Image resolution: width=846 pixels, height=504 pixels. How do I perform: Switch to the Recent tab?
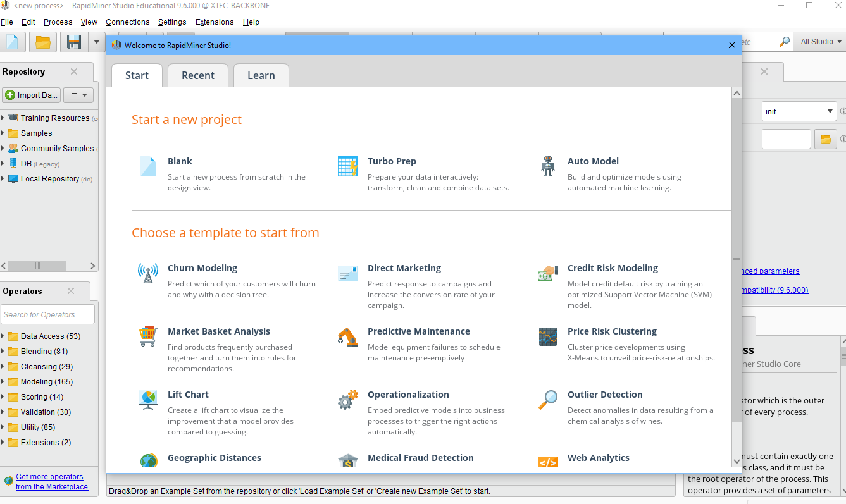(198, 75)
